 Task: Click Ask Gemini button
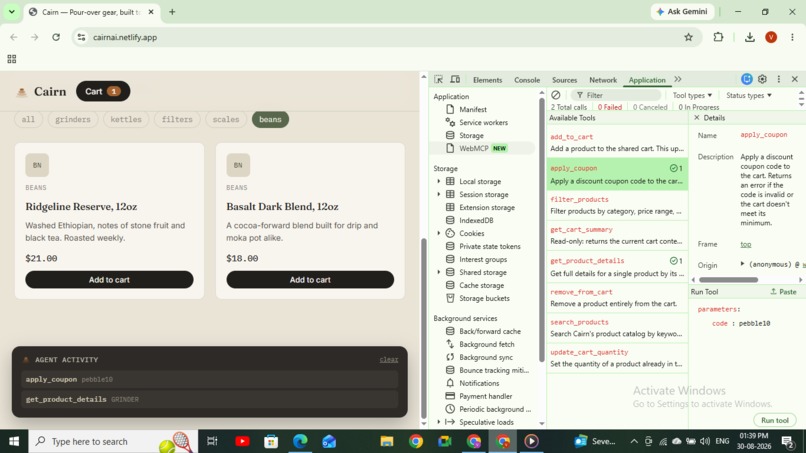pyautogui.click(x=682, y=11)
